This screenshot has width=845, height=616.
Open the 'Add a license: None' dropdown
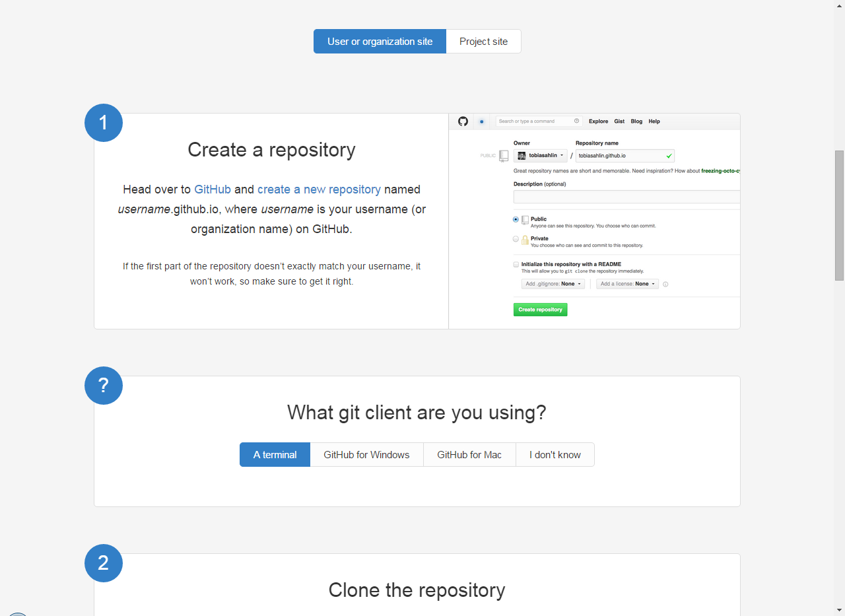click(627, 284)
